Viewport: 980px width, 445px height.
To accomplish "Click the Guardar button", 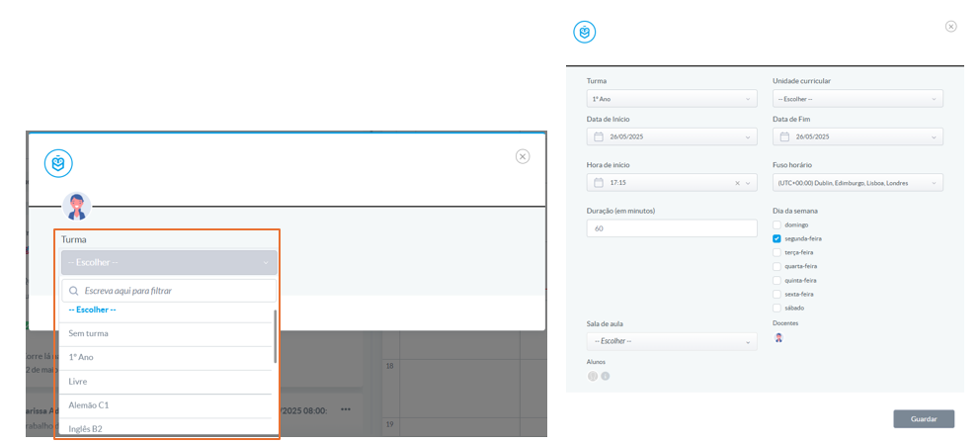I will (924, 418).
